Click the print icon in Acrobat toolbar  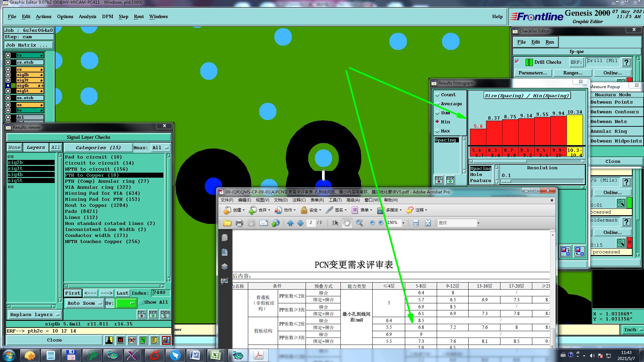239,223
